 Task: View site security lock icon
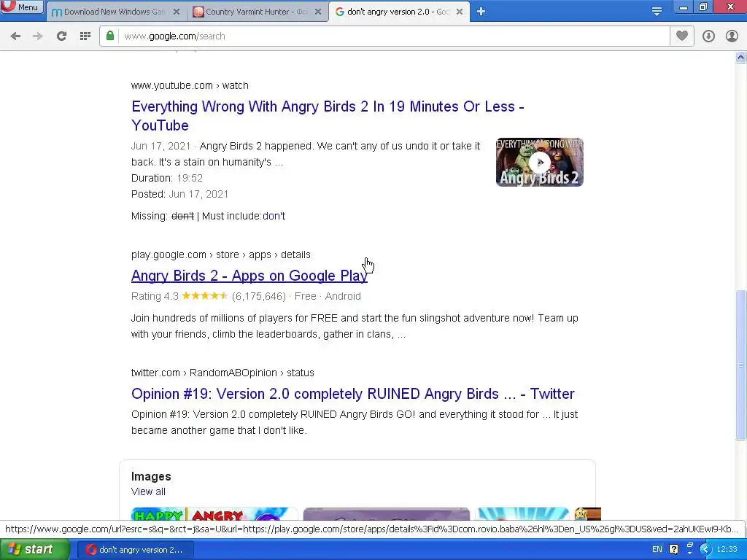pos(110,36)
